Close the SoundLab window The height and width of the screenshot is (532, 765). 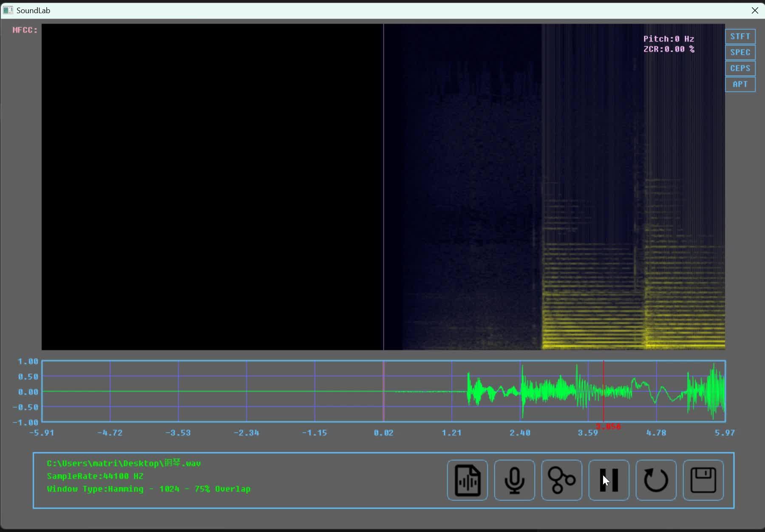click(x=755, y=10)
